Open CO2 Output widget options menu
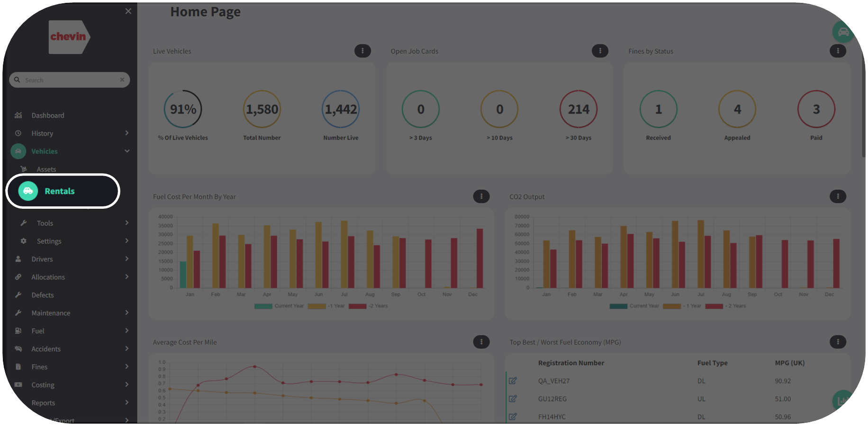Screen dimensions: 868x426 (838, 196)
